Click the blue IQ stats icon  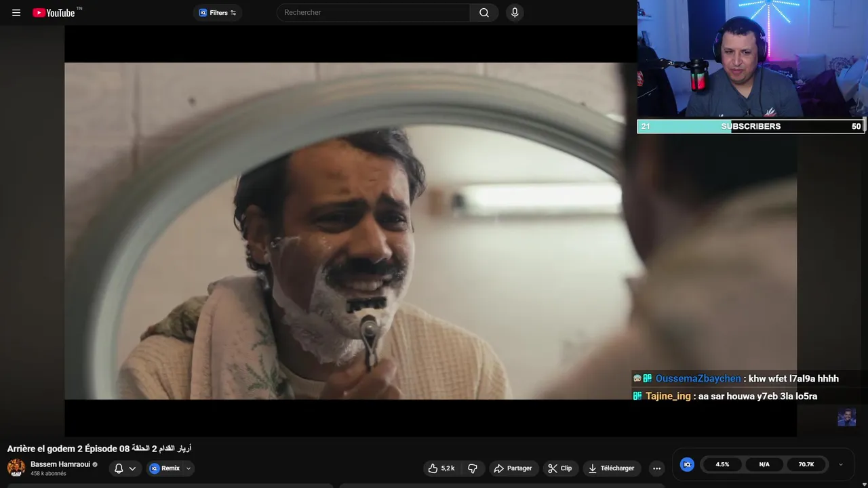point(687,464)
